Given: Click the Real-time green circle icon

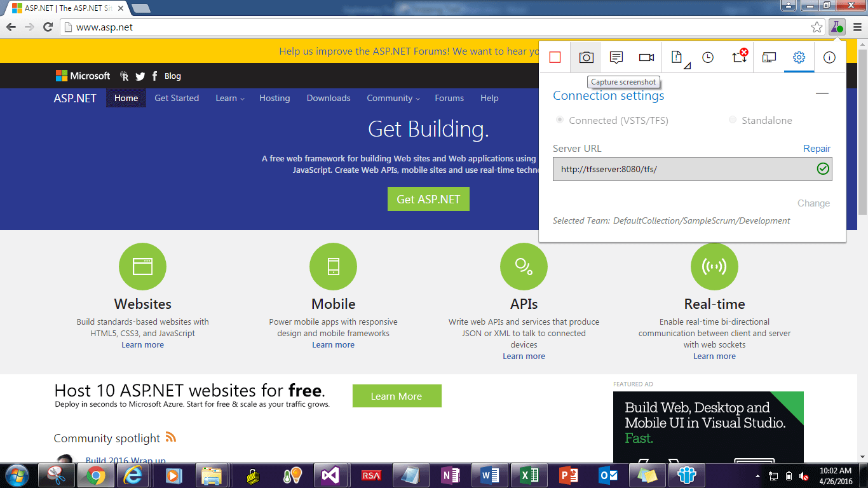Looking at the screenshot, I should (714, 266).
